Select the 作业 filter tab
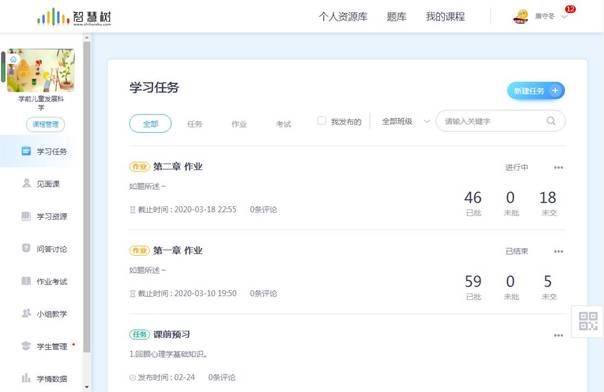Screen dimensions: 604x392 (x=239, y=124)
